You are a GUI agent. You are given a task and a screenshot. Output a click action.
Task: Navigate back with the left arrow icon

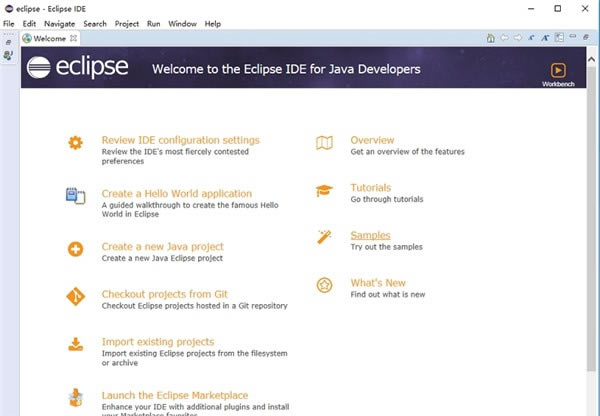click(x=505, y=39)
